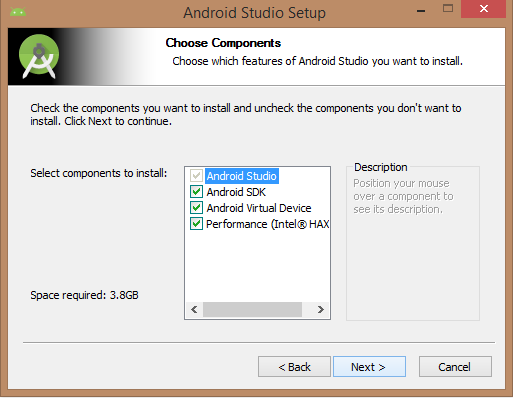The height and width of the screenshot is (398, 513).
Task: Click the Description box area
Action: click(x=413, y=242)
